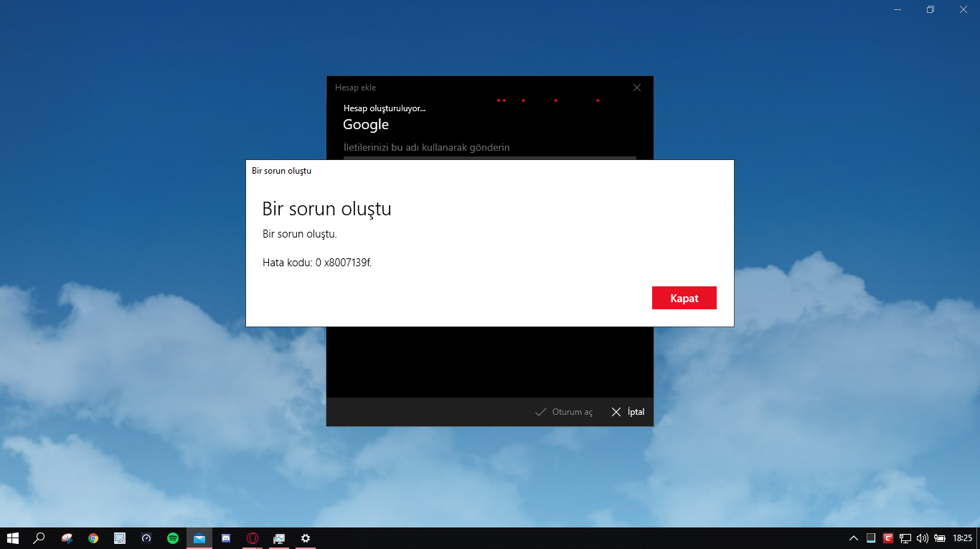This screenshot has width=980, height=549.
Task: Click the error text 'Hata kodu: 0 x8007139f.'
Action: (x=317, y=263)
